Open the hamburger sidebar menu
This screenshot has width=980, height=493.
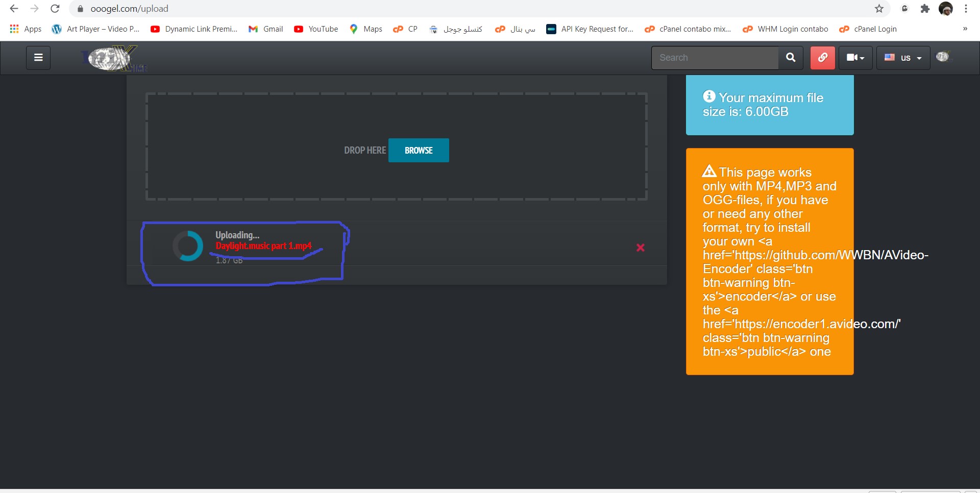[x=38, y=58]
